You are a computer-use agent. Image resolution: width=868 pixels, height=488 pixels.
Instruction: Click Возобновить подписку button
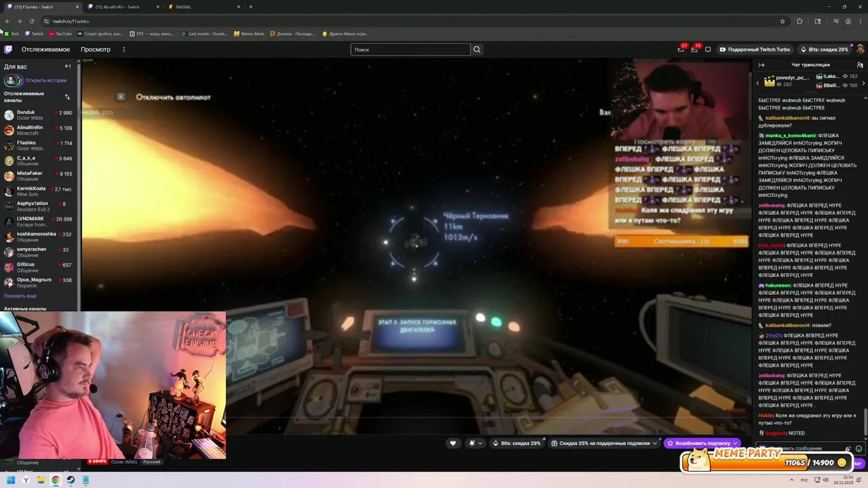[702, 443]
